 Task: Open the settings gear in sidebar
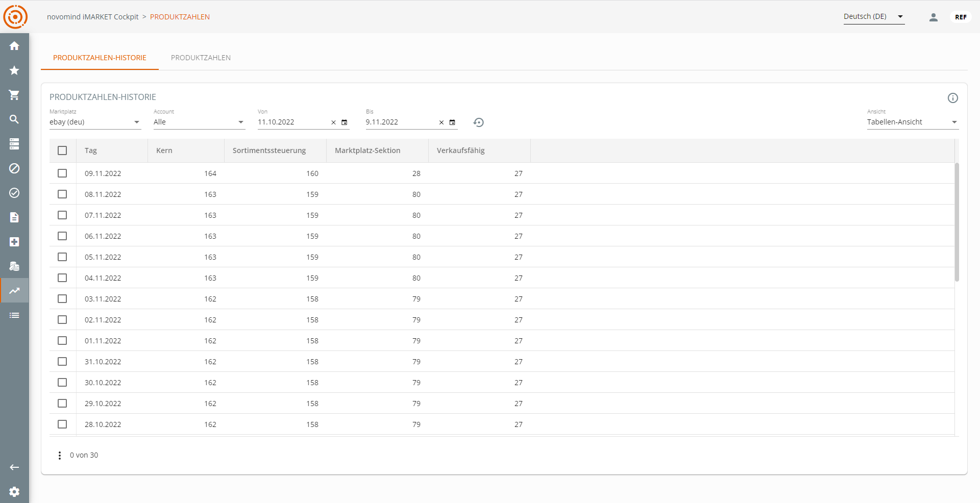14,492
